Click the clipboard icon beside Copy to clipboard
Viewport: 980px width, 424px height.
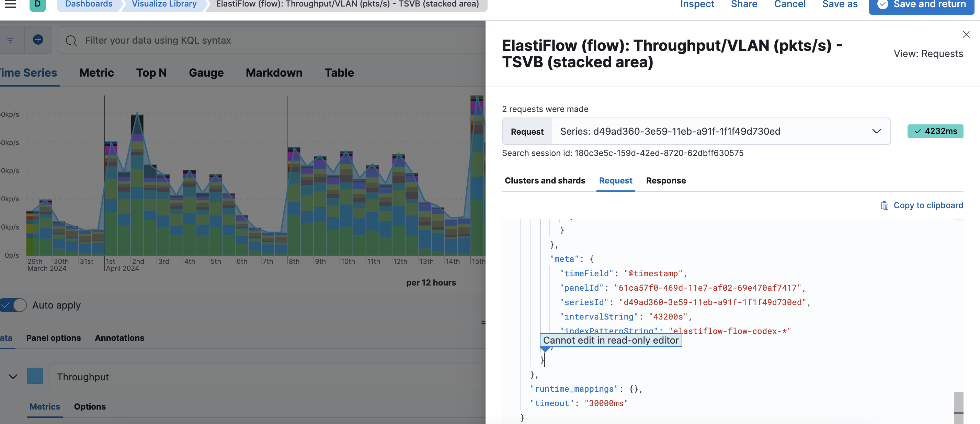(885, 205)
